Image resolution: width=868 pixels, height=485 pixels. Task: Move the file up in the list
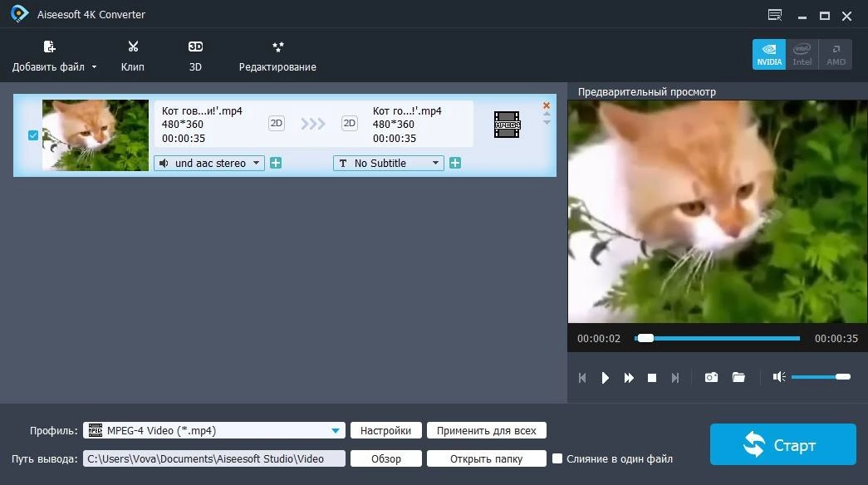pos(547,115)
